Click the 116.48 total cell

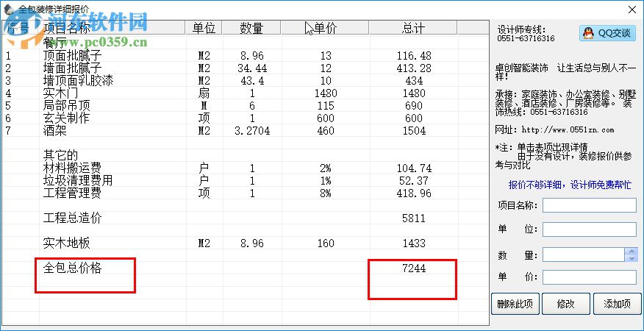click(414, 55)
